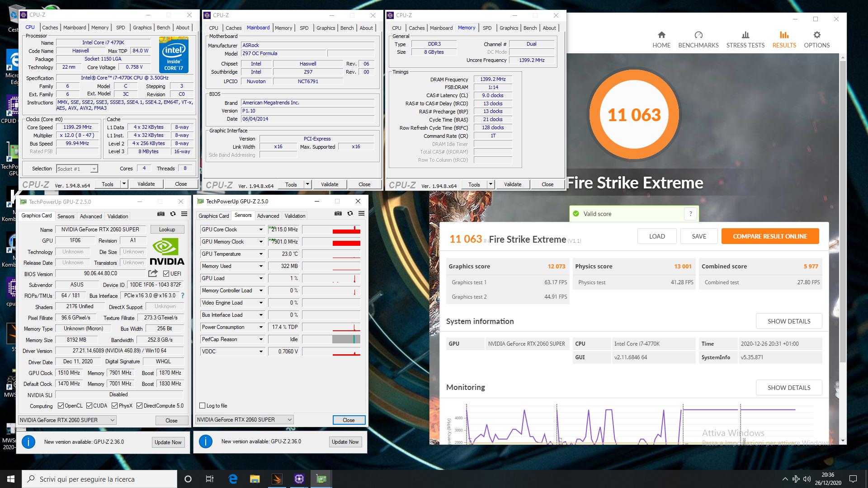Refresh GPU-Z Sensors window

[x=350, y=213]
